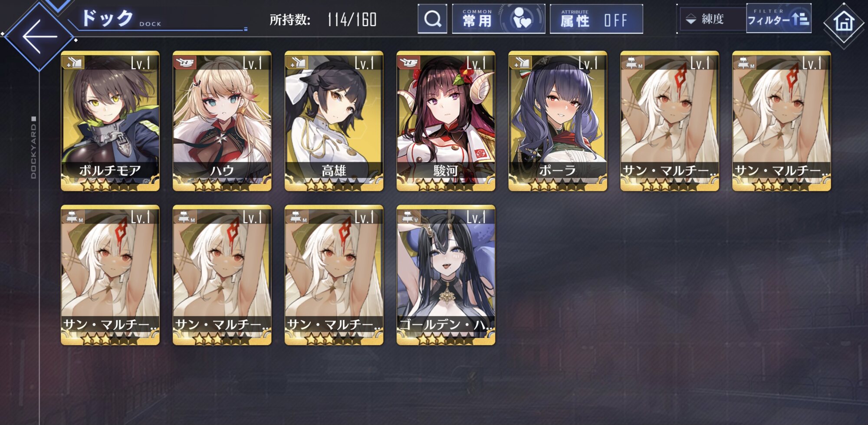Open the ポーラ ship card
This screenshot has height=425, width=868.
(x=558, y=121)
